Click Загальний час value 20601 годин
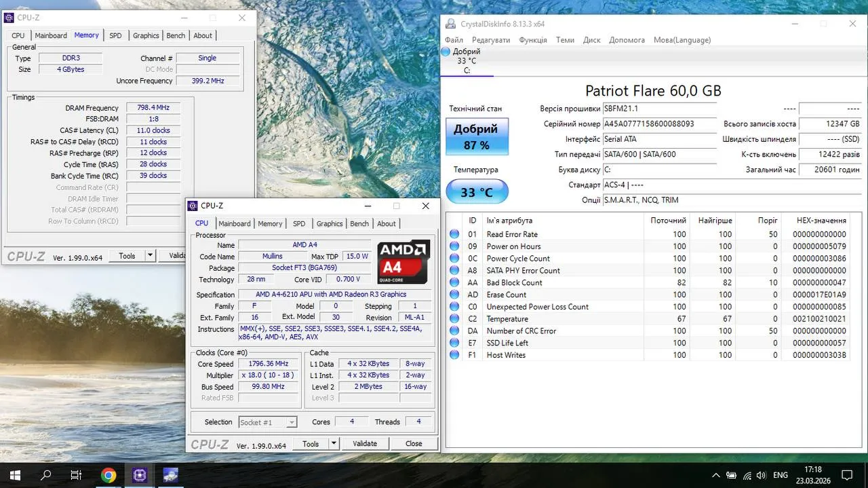This screenshot has height=488, width=868. [831, 170]
